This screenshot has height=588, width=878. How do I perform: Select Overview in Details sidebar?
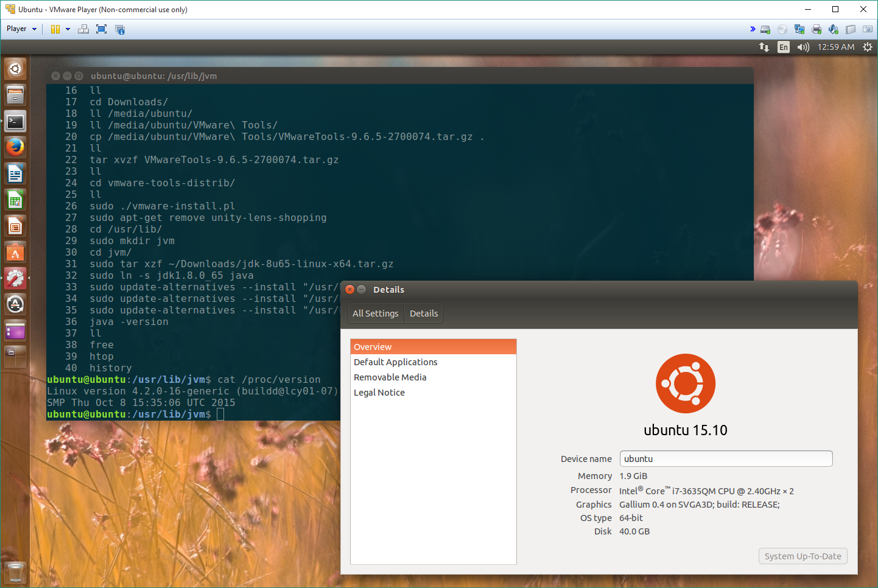[x=434, y=347]
